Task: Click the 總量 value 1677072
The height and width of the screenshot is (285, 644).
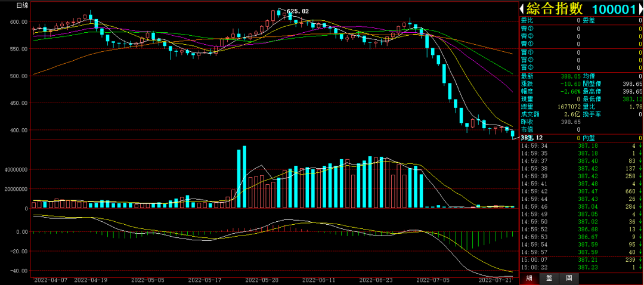Action: click(x=569, y=107)
